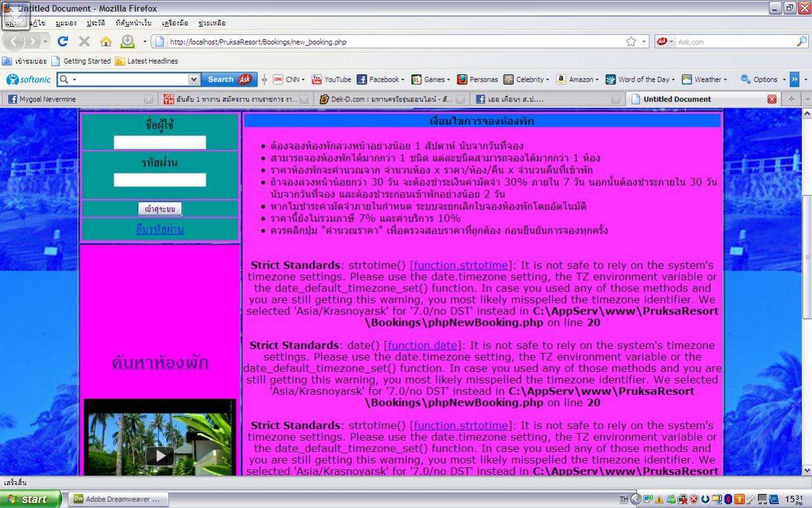Expand the Facebook toolbar dropdown

pyautogui.click(x=403, y=80)
